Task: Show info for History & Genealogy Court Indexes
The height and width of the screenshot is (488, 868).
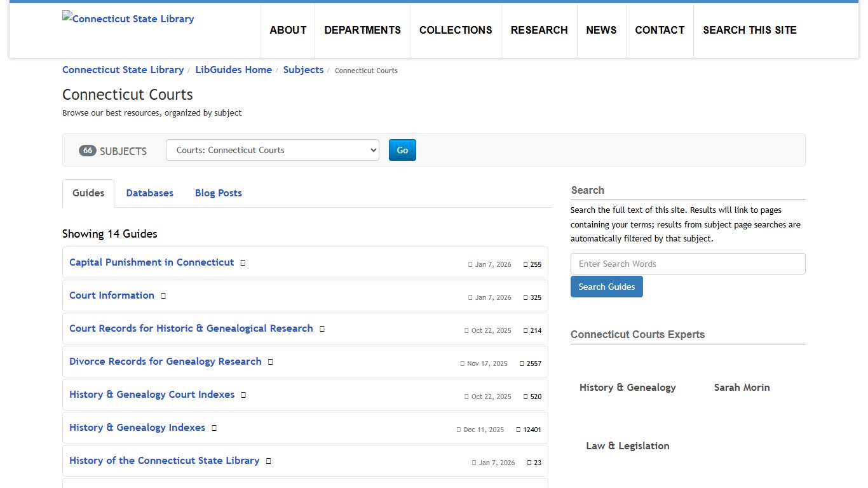Action: (243, 395)
